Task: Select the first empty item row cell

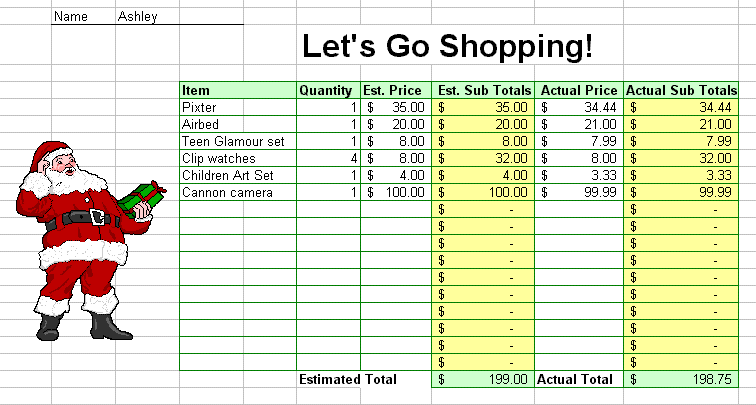Action: coord(238,209)
